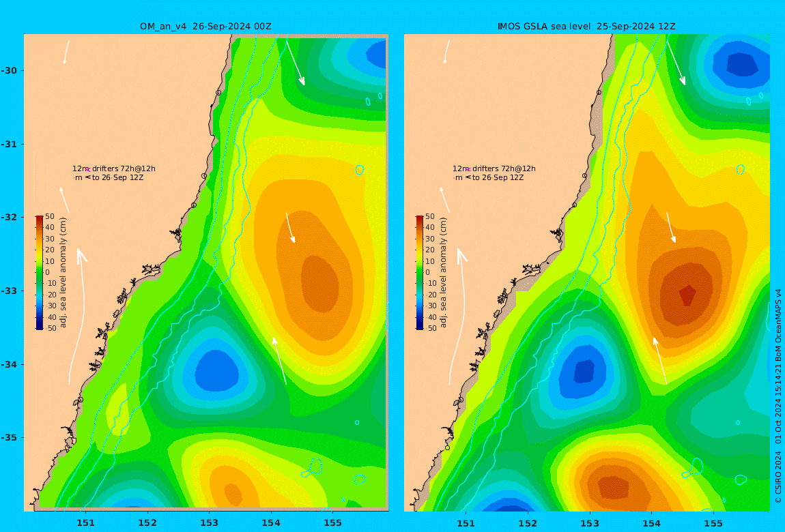Click the "-31" latitude axis label
Screen dimensions: 785x532
(8, 145)
